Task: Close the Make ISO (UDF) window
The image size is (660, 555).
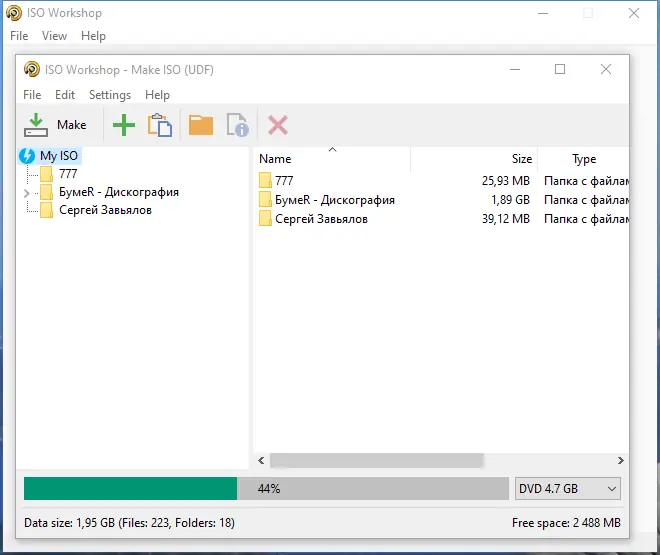Action: pos(606,69)
